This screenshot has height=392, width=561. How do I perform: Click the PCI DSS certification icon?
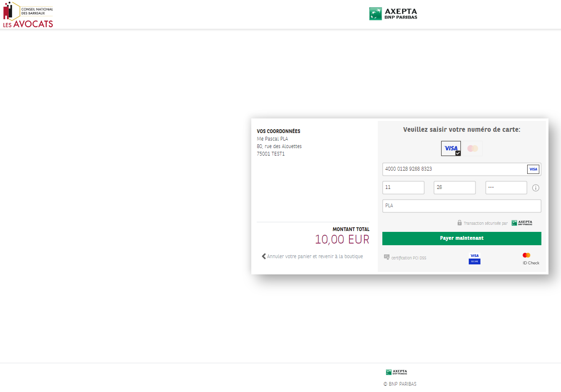[387, 257]
